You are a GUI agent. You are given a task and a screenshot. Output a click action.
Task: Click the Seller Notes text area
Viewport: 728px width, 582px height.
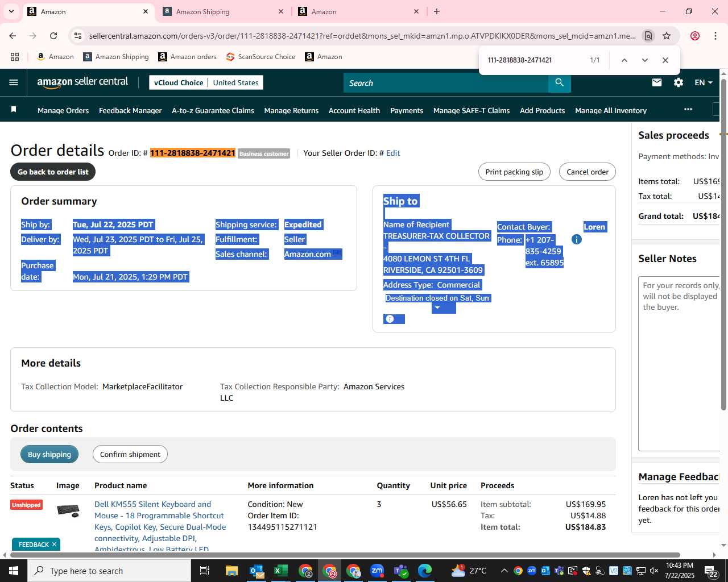(x=679, y=364)
